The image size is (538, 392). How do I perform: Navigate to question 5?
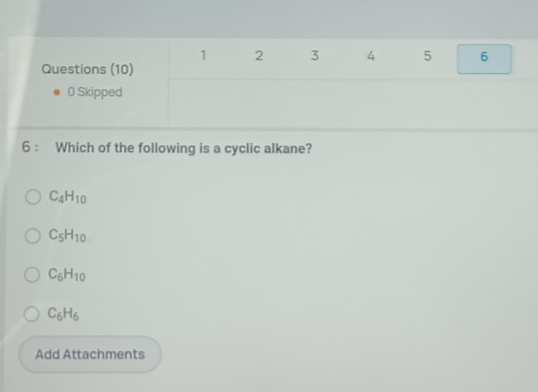427,56
